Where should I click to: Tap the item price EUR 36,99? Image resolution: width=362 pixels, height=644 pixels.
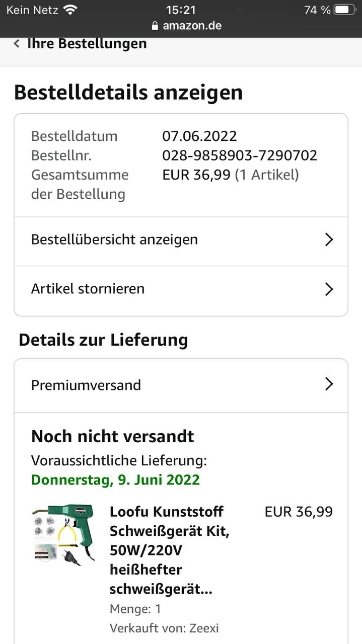pos(299,512)
